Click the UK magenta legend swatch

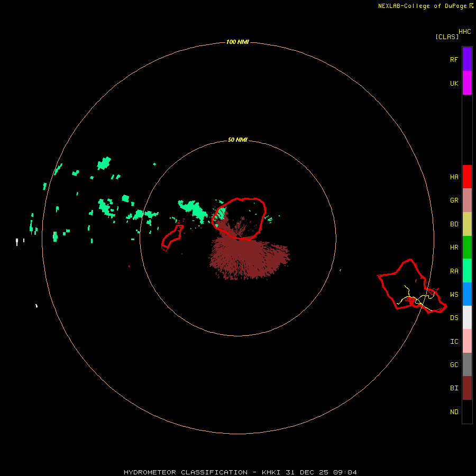[x=467, y=83]
